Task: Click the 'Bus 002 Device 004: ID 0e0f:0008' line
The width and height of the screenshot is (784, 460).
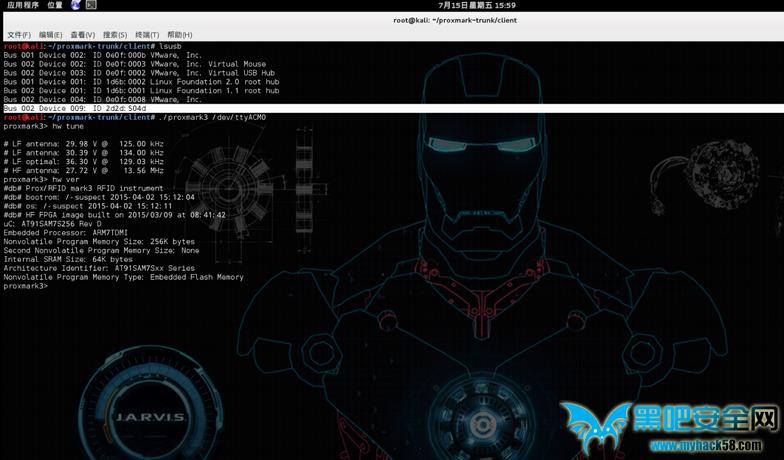Action: point(102,100)
